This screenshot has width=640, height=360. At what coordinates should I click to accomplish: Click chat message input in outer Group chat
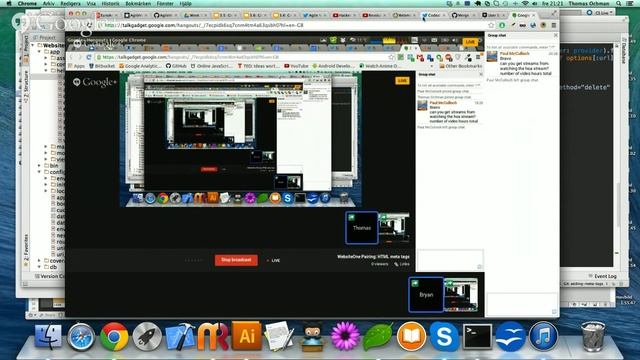522,304
